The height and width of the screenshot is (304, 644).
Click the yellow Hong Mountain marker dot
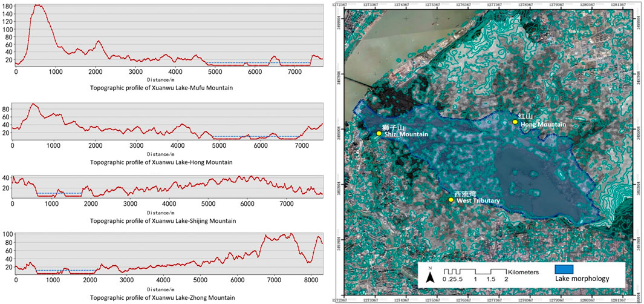pos(515,122)
